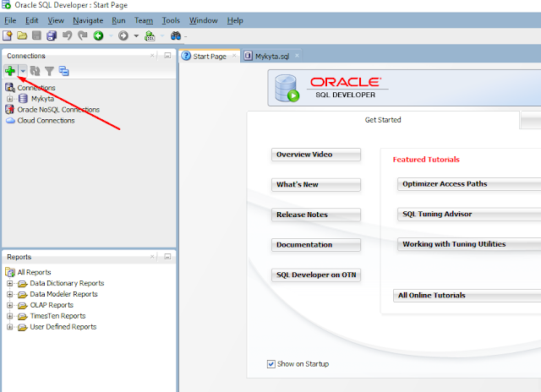This screenshot has height=392, width=541.
Task: Minimize the Connections panel
Action: pos(167,56)
